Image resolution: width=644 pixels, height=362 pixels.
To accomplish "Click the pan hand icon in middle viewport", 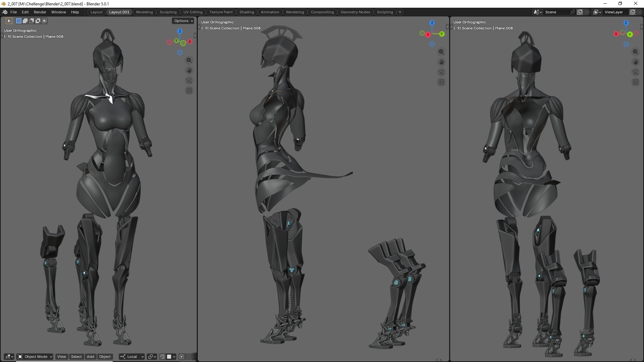I will (x=441, y=62).
